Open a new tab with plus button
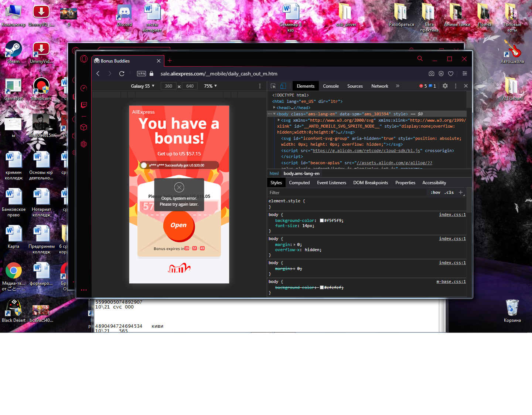 170,61
